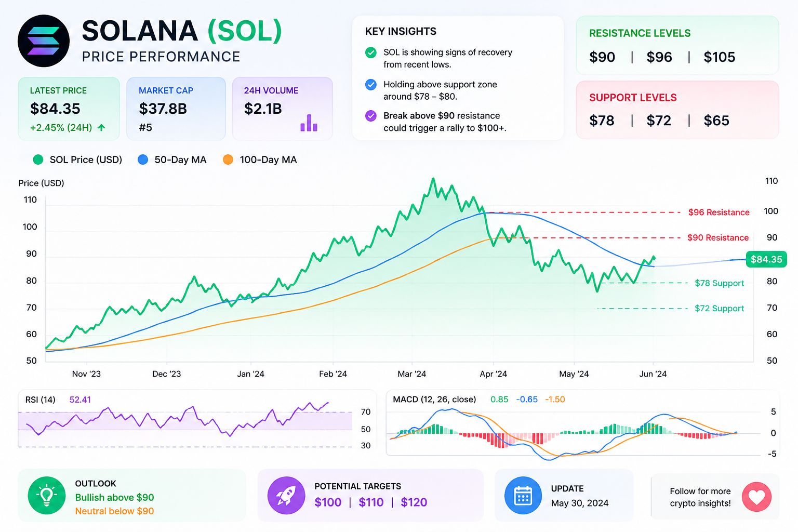Screen dimensions: 798x532
Task: Click the Jan '24 axis label
Action: [250, 374]
